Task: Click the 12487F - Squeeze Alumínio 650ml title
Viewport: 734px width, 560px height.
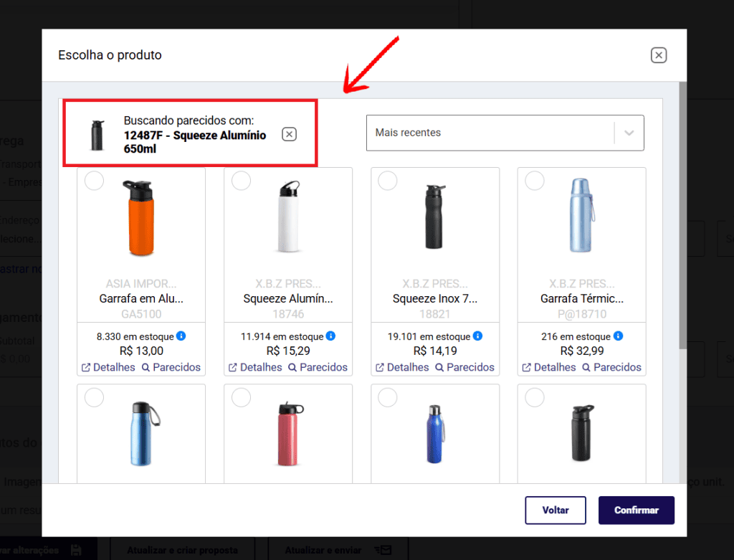Action: tap(195, 142)
